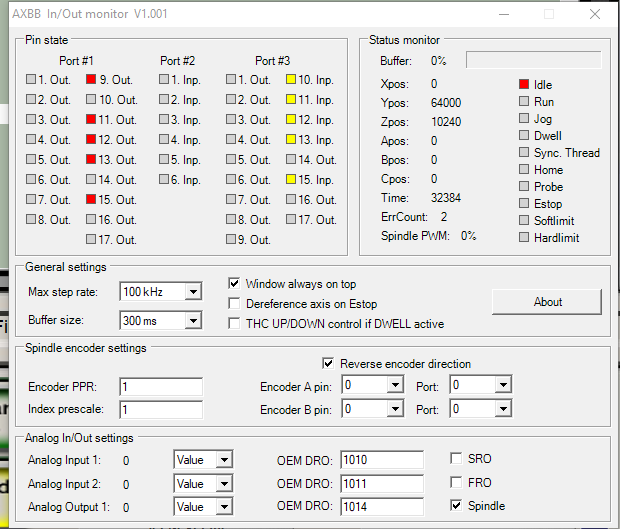Viewport: 620px width, 529px height.
Task: Click Port #1 pin 10 Out indicator
Action: coord(91,99)
